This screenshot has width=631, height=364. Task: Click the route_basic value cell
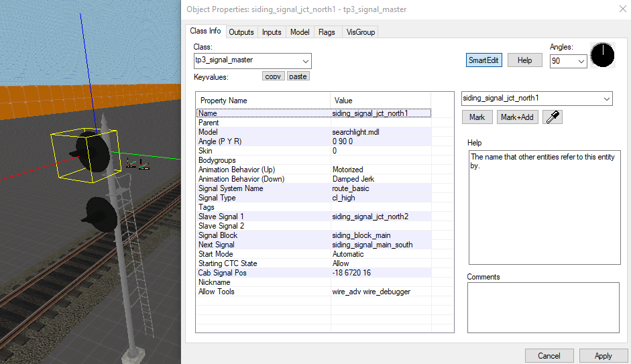click(381, 188)
